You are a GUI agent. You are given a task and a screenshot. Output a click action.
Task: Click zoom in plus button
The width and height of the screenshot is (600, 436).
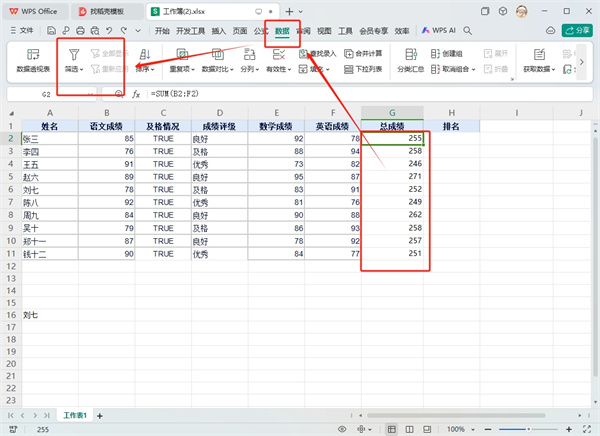569,429
